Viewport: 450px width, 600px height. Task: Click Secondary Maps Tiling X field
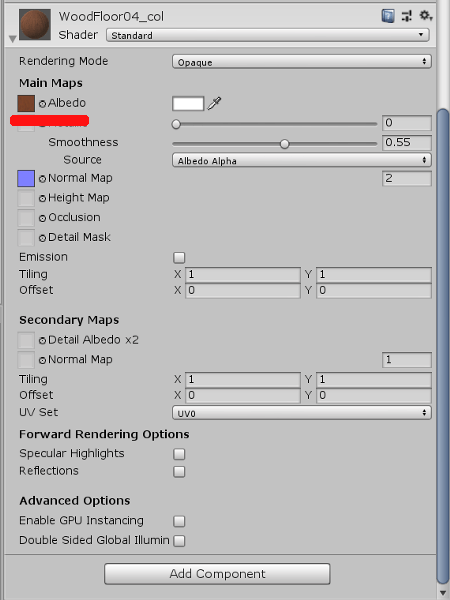click(x=243, y=380)
